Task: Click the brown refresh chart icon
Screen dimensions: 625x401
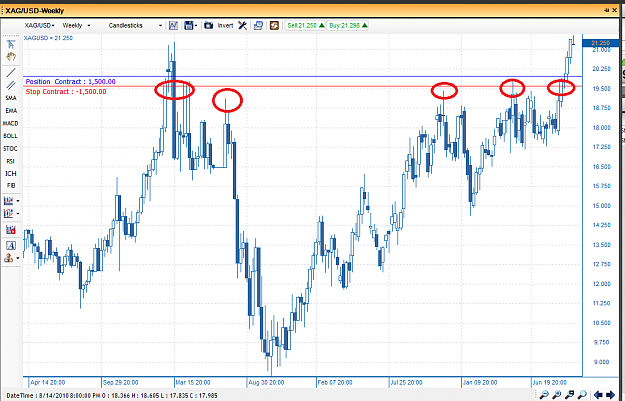Action: click(x=274, y=26)
